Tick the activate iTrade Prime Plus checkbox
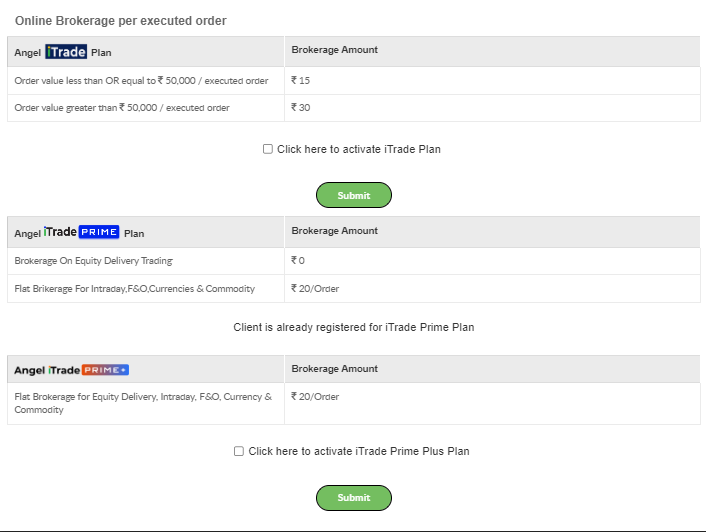Image resolution: width=706 pixels, height=532 pixels. [x=239, y=451]
